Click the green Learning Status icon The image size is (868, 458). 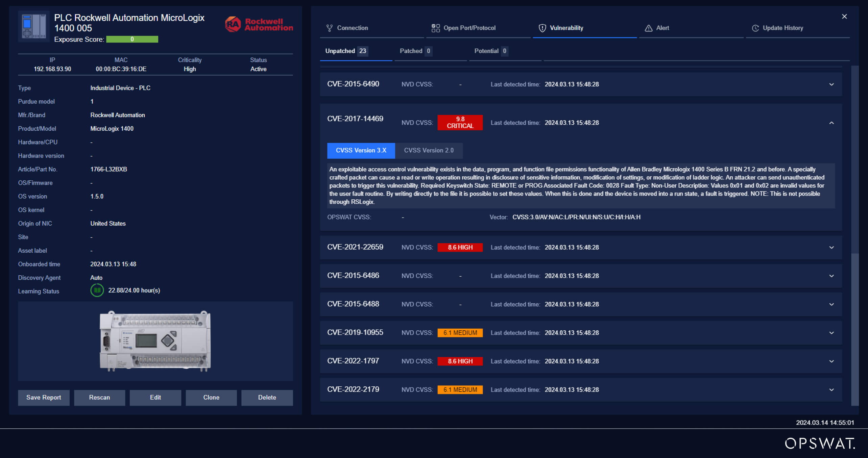click(97, 290)
